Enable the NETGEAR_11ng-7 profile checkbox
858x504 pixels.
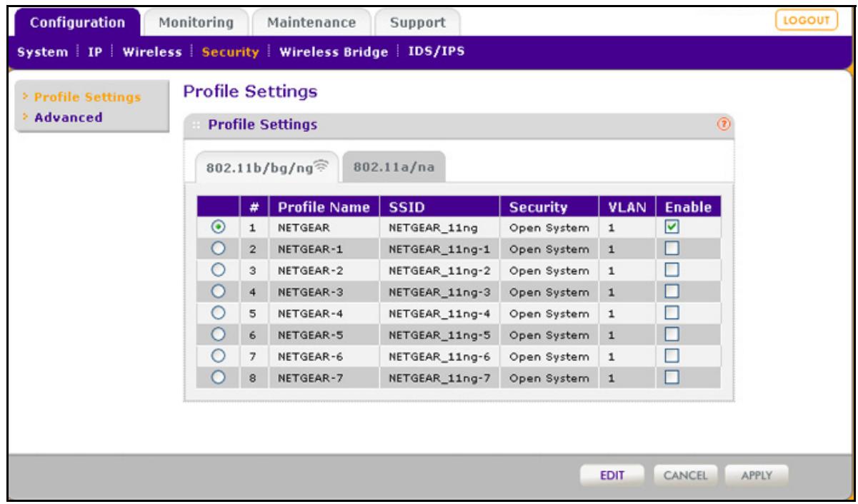[671, 376]
